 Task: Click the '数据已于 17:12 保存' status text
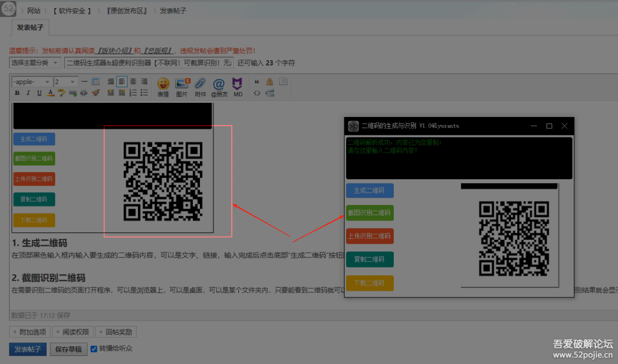coord(41,315)
